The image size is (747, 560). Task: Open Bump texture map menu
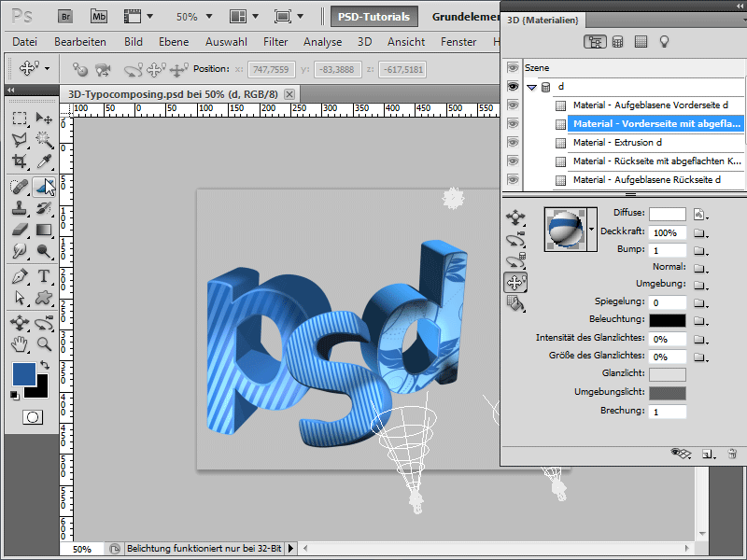point(699,250)
